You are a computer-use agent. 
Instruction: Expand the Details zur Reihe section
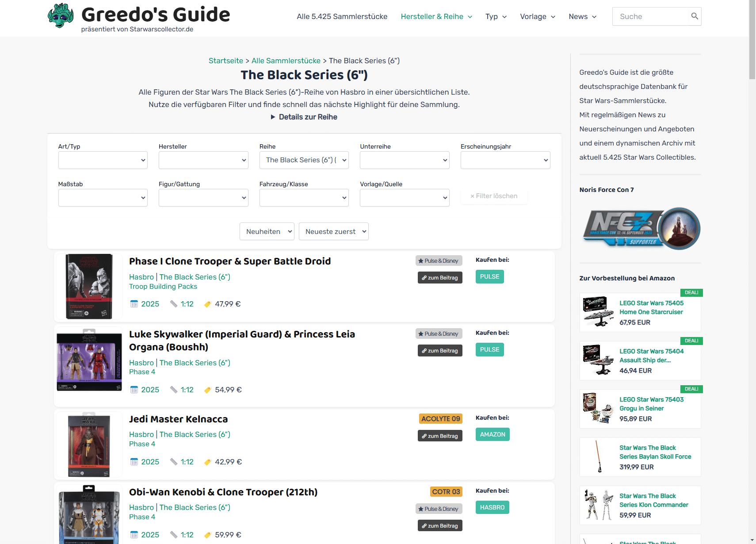(304, 117)
